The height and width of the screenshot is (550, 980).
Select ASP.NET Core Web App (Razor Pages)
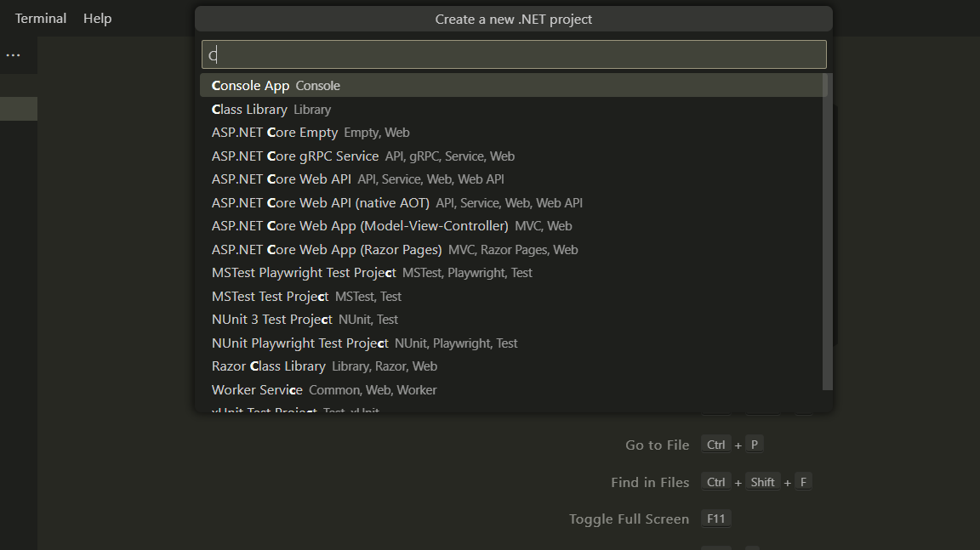513,250
